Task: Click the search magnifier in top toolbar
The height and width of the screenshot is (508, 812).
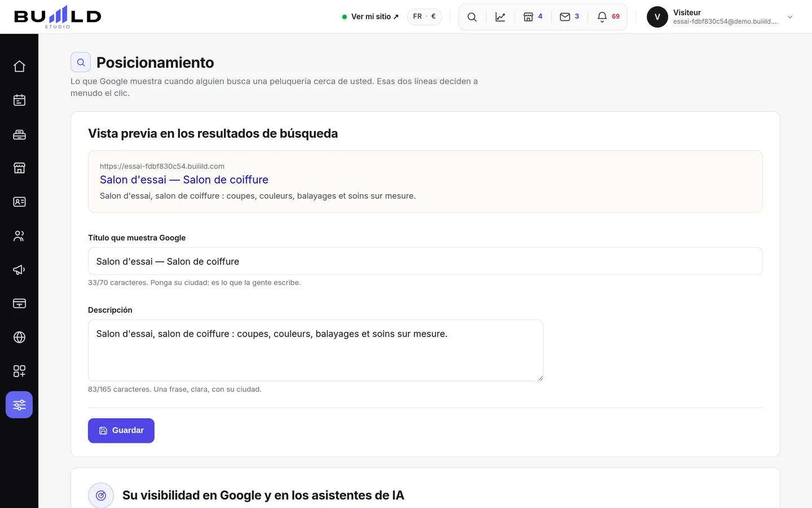Action: point(472,17)
